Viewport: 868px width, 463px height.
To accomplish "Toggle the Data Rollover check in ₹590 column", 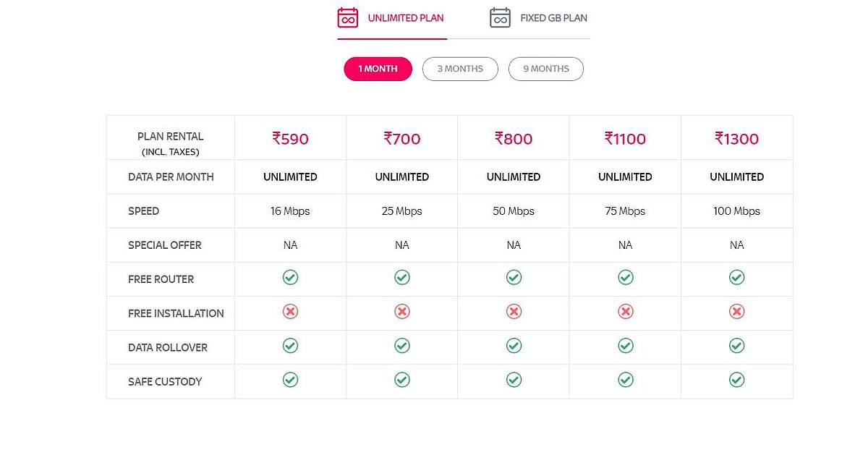I will pyautogui.click(x=290, y=345).
